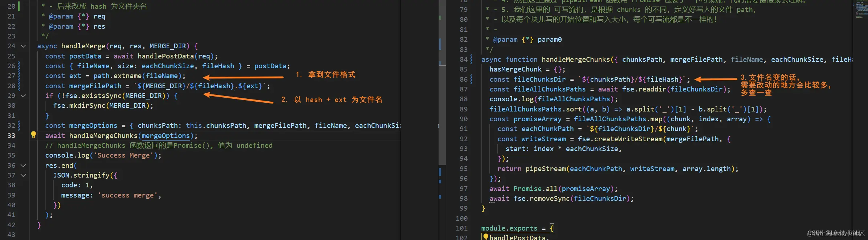Click the handleMerge function name on line 24
The width and height of the screenshot is (868, 240).
click(83, 46)
